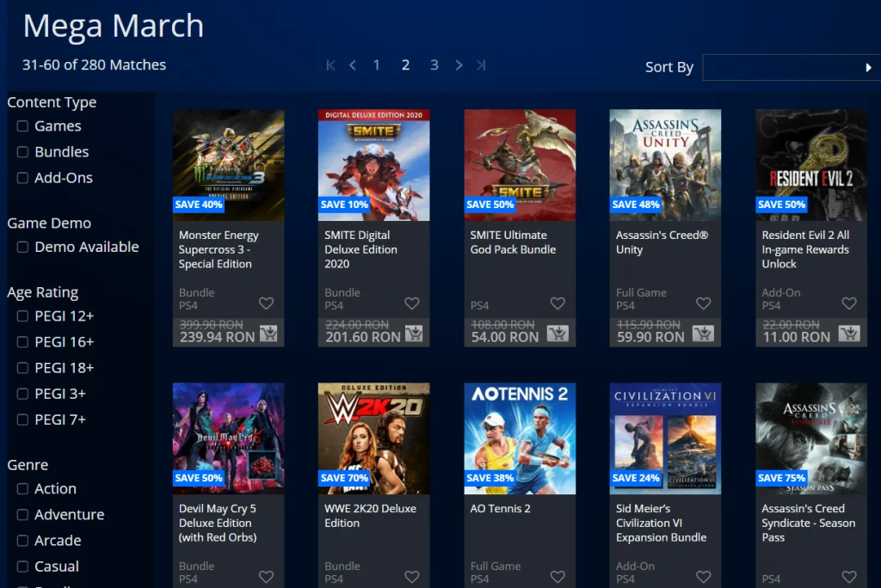Go to first page of results
Screen dimensions: 881x588
pyautogui.click(x=330, y=65)
